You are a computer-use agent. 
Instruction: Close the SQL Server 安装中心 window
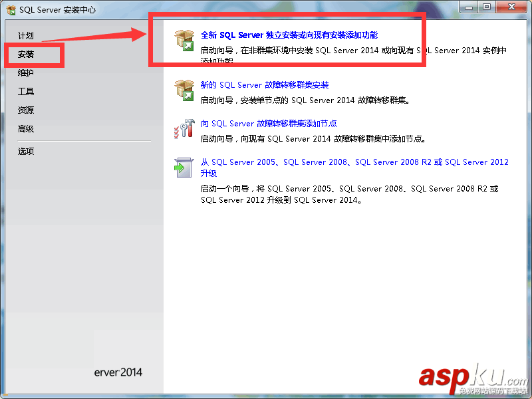click(511, 7)
